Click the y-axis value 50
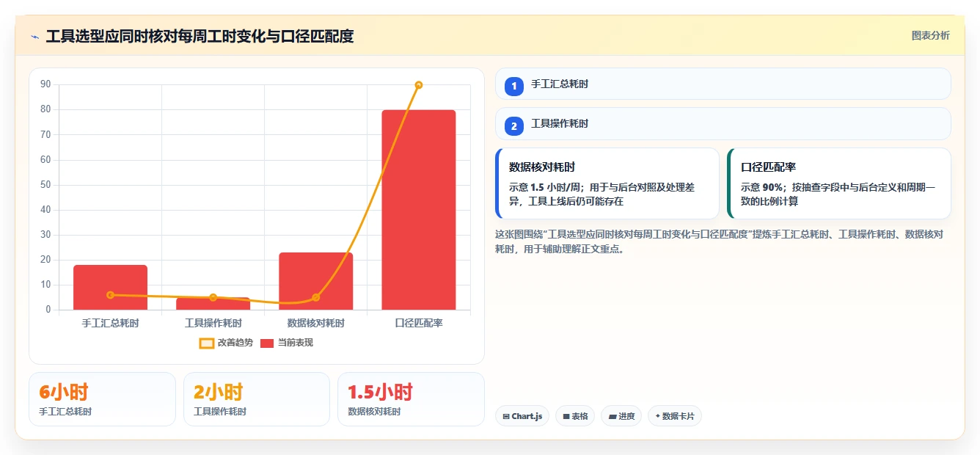 (x=45, y=185)
